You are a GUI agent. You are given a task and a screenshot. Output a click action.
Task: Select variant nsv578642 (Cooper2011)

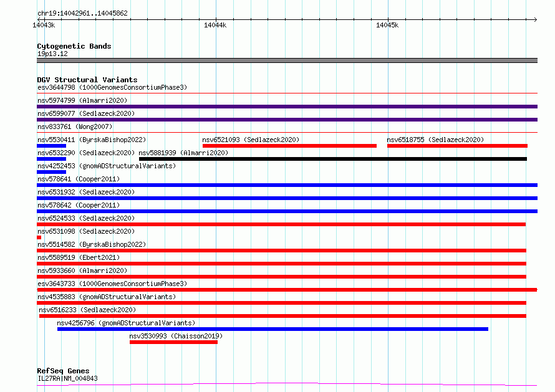click(x=79, y=205)
